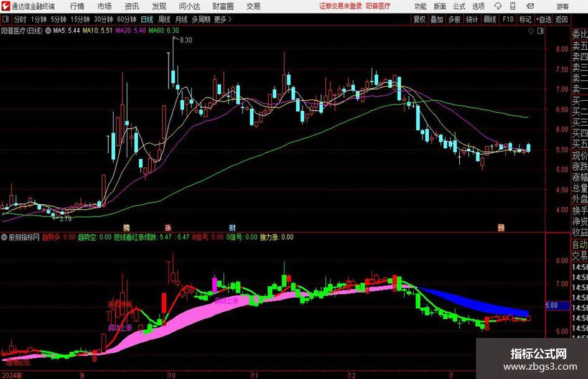Open F10 company information
This screenshot has width=588, height=379.
tap(508, 19)
